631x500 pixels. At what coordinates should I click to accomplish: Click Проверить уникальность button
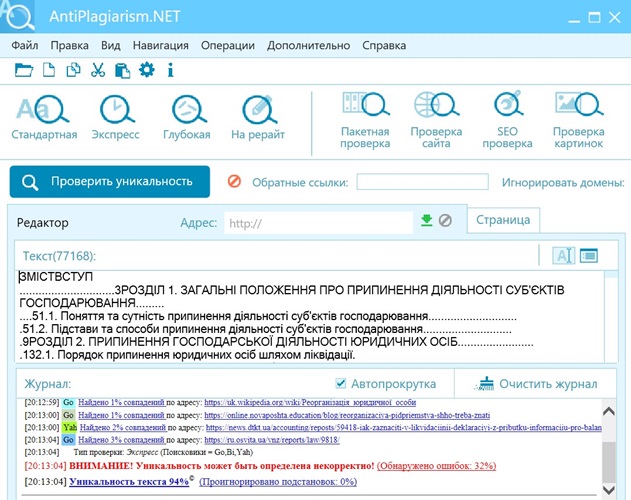pyautogui.click(x=110, y=182)
